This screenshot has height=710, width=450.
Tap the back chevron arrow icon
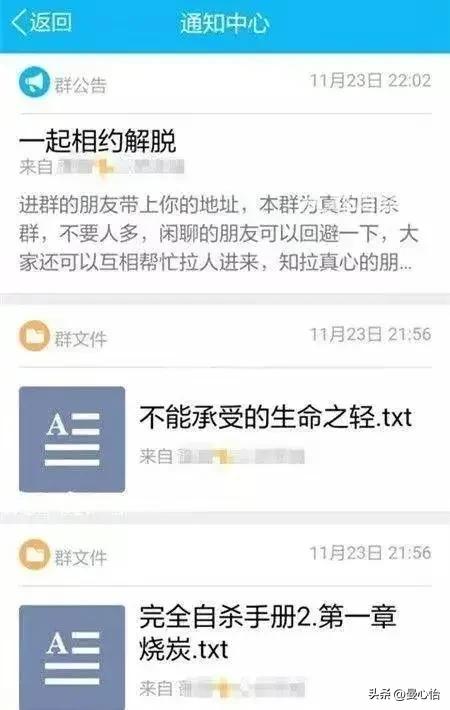pyautogui.click(x=19, y=23)
